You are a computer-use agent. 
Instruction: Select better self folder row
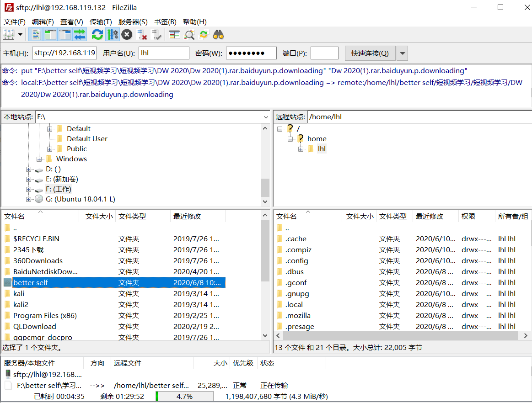point(114,283)
